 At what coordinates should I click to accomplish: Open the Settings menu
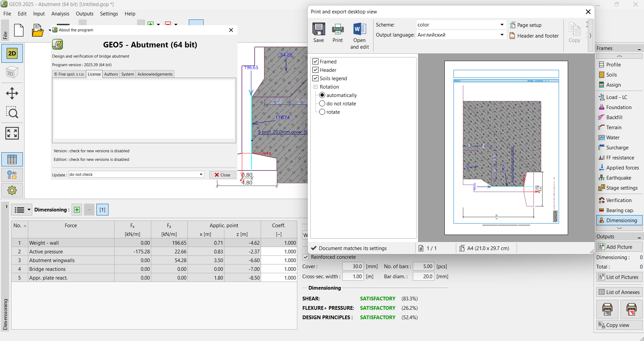point(109,14)
